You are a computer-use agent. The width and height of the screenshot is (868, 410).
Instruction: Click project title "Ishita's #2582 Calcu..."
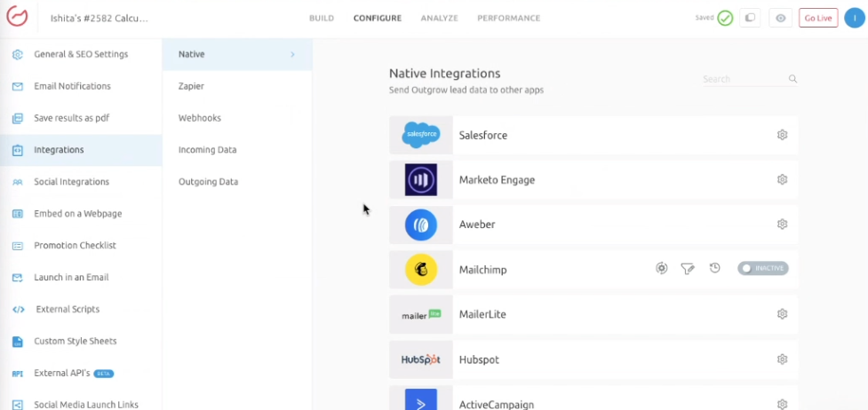(100, 19)
